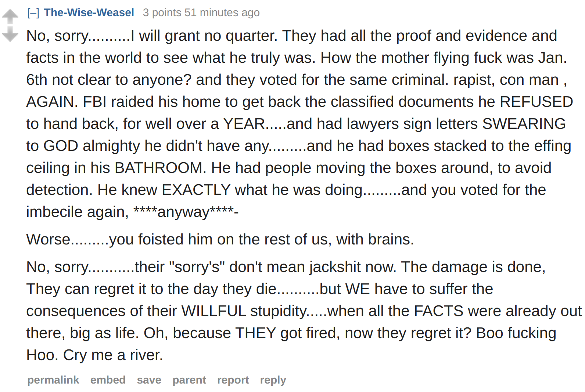This screenshot has width=585, height=392.
Task: Click the word 'BATHROOM' in the comment
Action: pyautogui.click(x=158, y=168)
